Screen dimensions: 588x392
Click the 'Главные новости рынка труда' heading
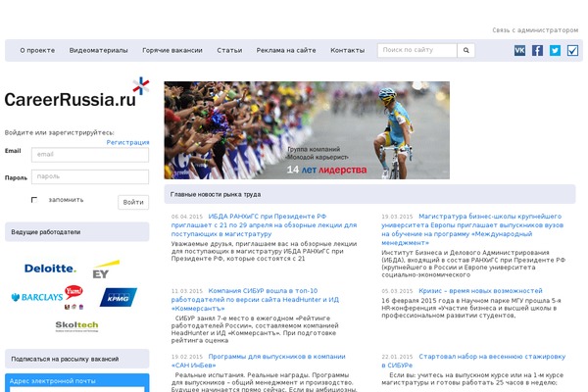216,194
